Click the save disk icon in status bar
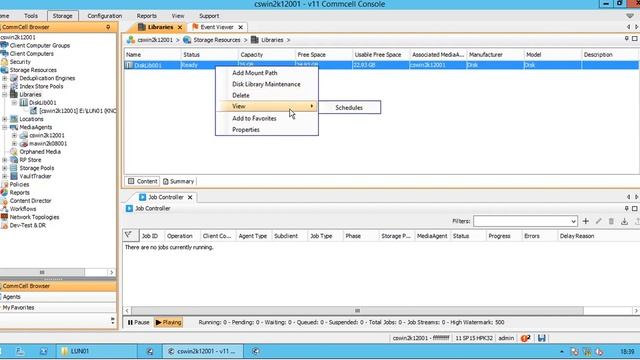 tap(541, 338)
